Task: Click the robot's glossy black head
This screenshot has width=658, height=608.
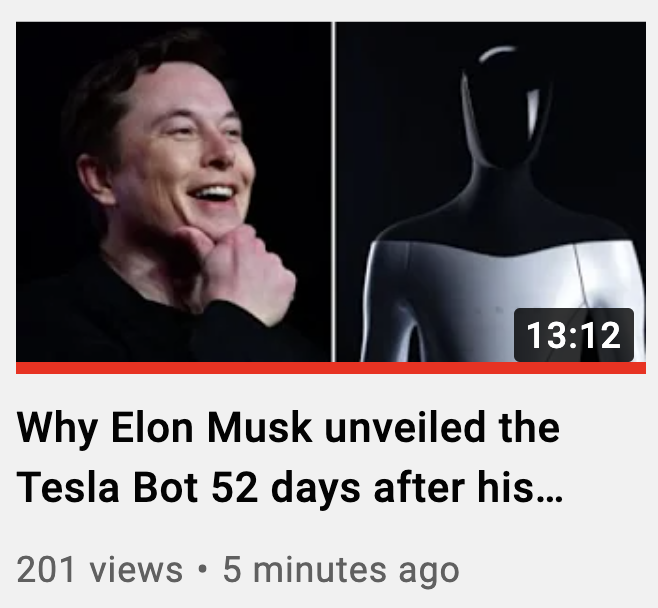Action: pyautogui.click(x=506, y=107)
